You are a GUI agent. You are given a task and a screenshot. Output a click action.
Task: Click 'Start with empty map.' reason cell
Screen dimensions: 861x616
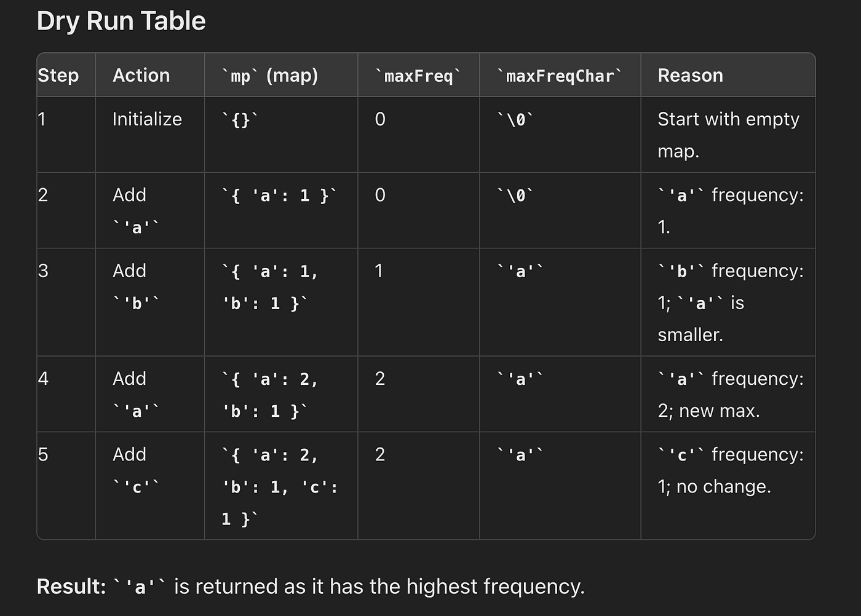tap(728, 135)
